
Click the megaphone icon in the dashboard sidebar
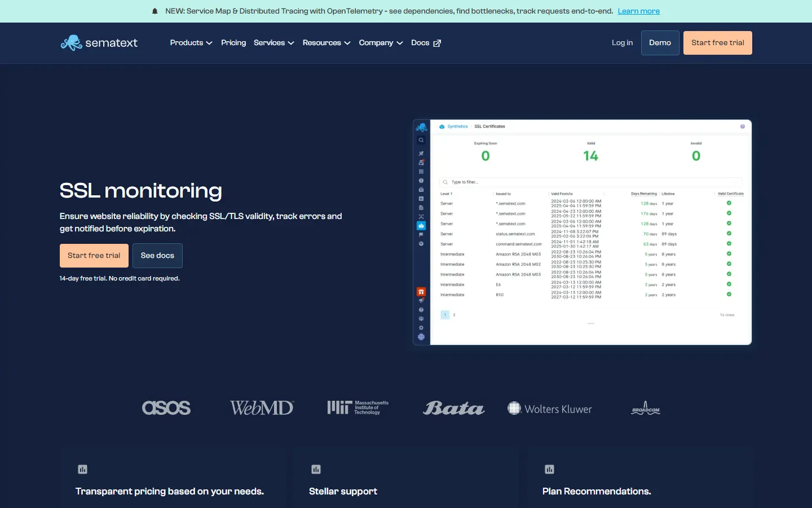point(421,301)
